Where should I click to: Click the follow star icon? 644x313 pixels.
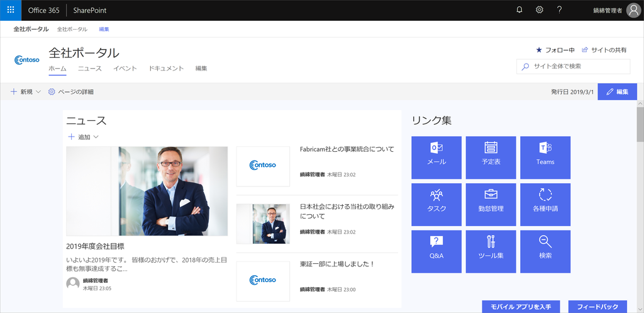(x=539, y=50)
